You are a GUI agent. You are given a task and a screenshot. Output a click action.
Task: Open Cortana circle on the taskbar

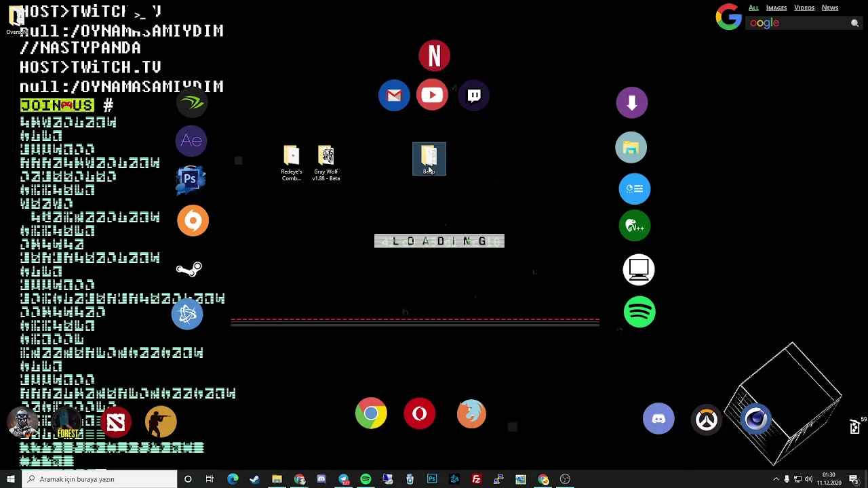(188, 479)
